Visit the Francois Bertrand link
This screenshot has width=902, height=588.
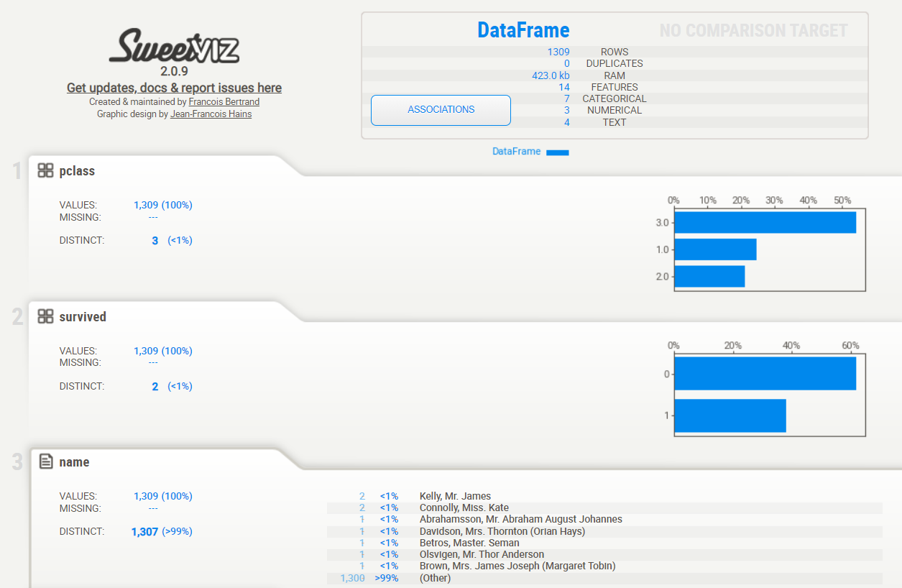click(224, 102)
